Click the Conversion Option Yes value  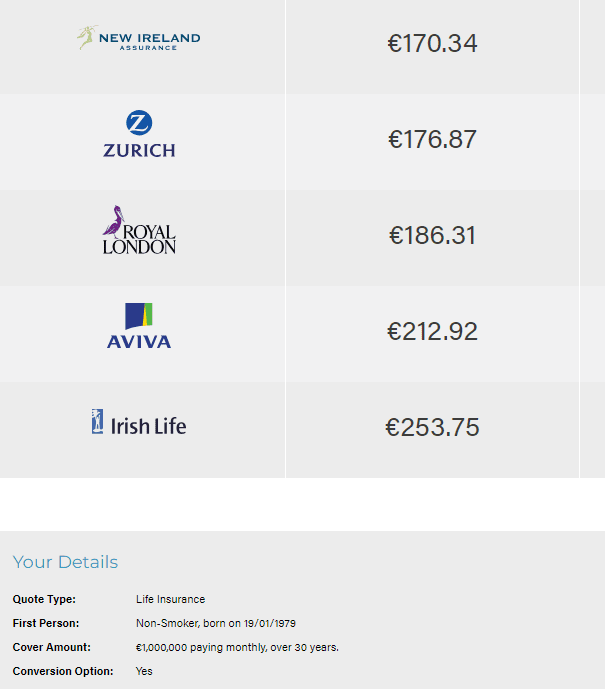click(144, 671)
